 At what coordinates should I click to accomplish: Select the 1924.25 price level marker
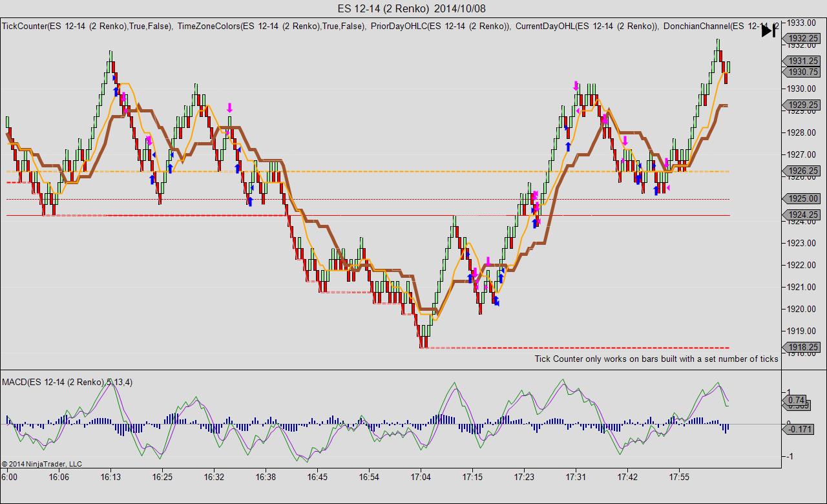pos(803,215)
